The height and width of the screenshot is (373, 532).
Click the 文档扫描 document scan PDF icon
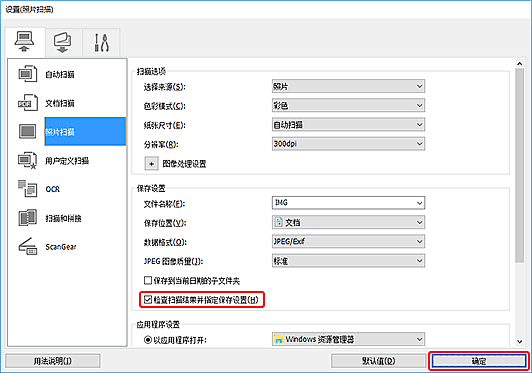click(x=27, y=103)
